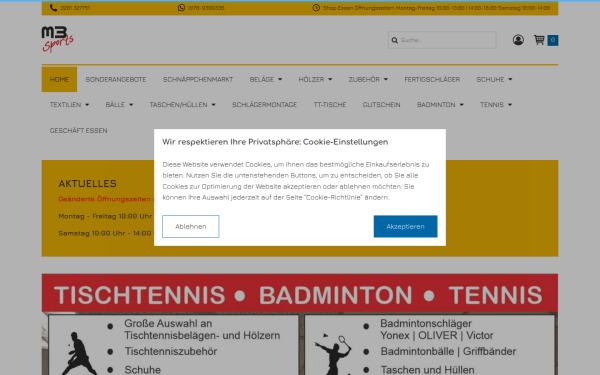Viewport: 600px width, 375px height.
Task: Click the blue cart item count badge
Action: [x=553, y=40]
